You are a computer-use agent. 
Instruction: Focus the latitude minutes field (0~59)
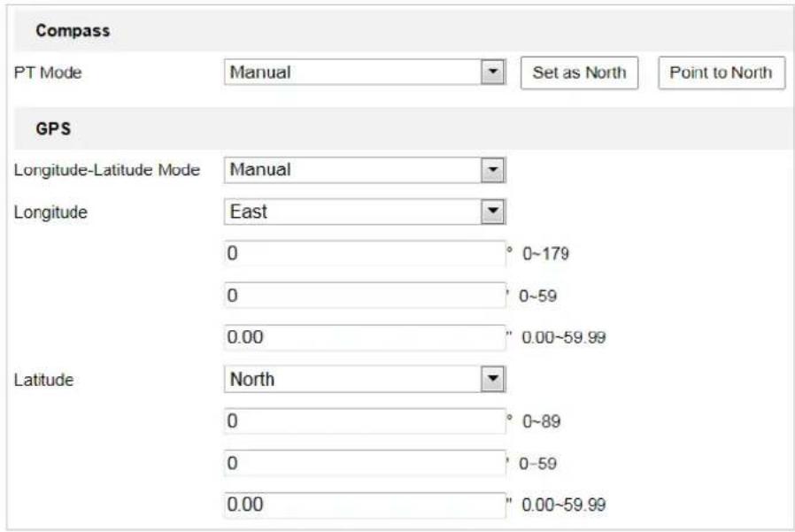click(x=365, y=463)
